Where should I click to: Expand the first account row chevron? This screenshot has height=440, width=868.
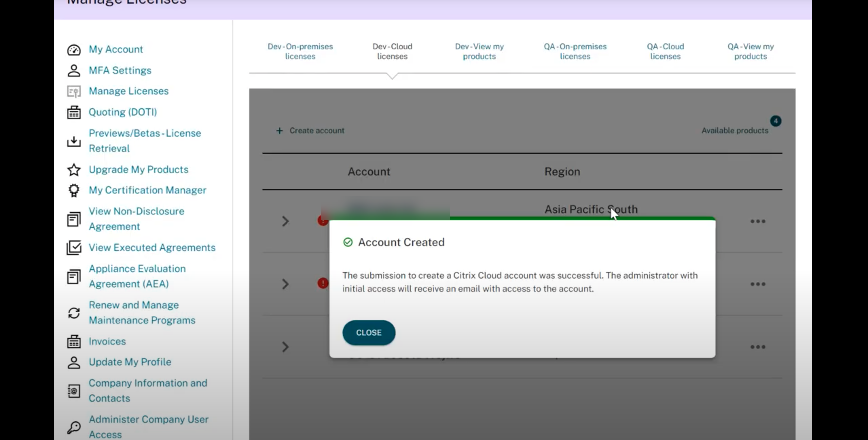click(285, 221)
